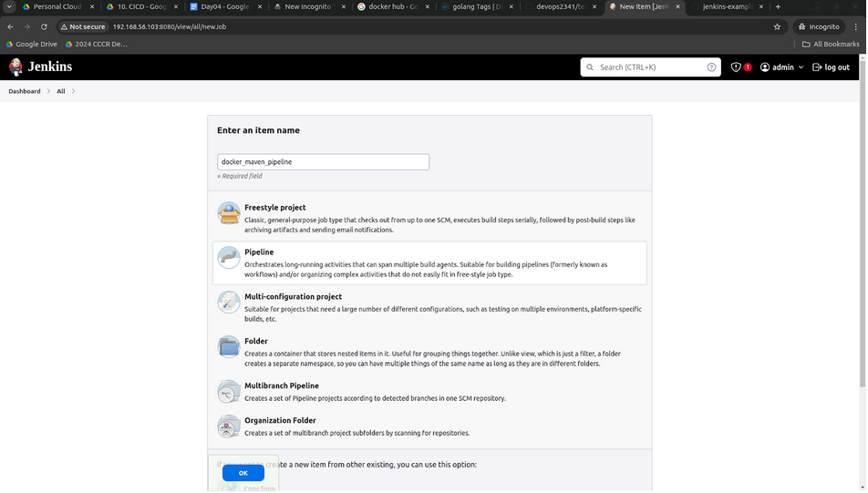Click the Search (CTRL+K) field
Viewport: 868px width, 493px height.
coord(651,67)
